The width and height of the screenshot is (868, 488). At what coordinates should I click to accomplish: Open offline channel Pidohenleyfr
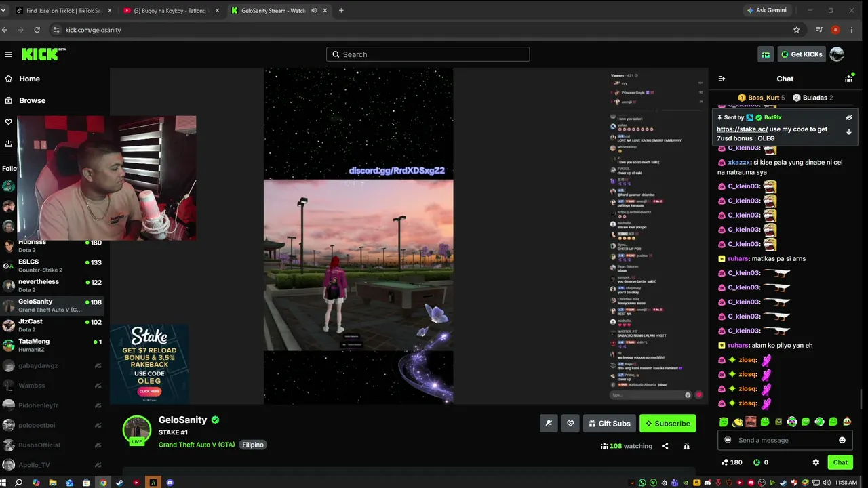52,405
